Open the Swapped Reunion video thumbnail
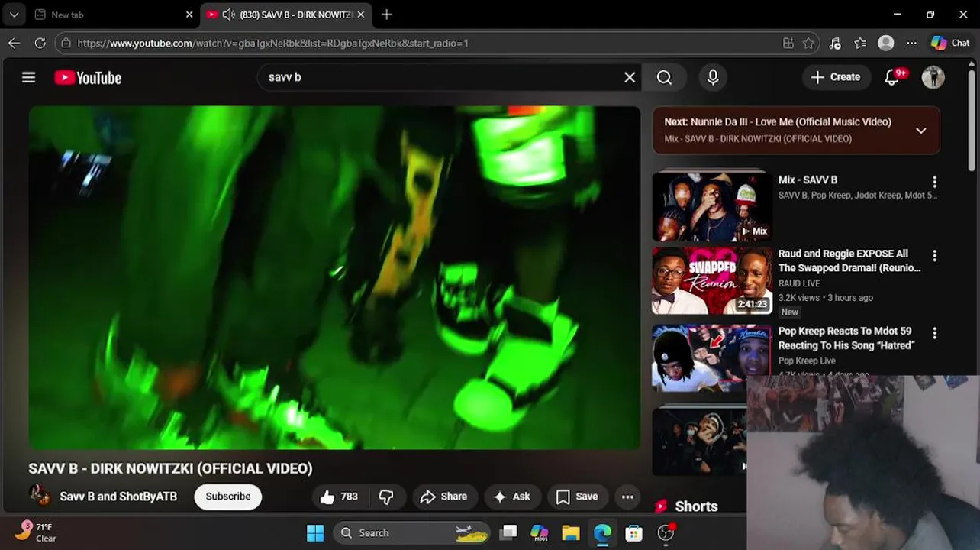The height and width of the screenshot is (550, 980). (711, 280)
